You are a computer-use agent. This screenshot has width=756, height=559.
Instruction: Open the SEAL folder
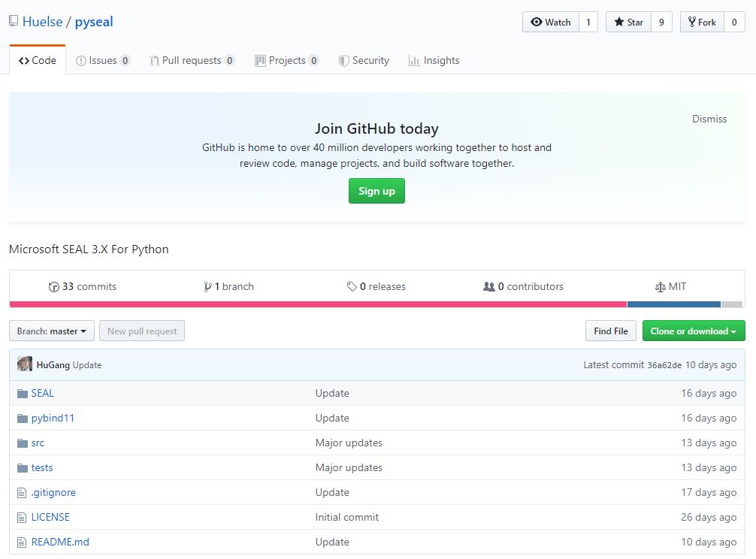click(x=42, y=393)
